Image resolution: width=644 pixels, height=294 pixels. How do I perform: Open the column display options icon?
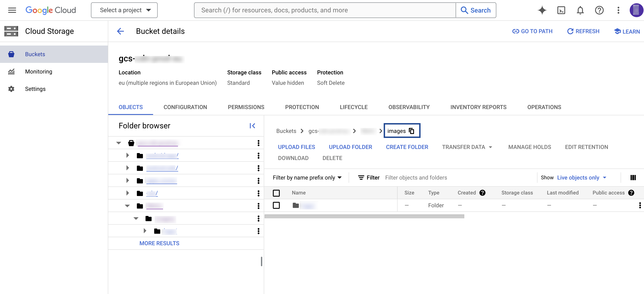(x=633, y=177)
